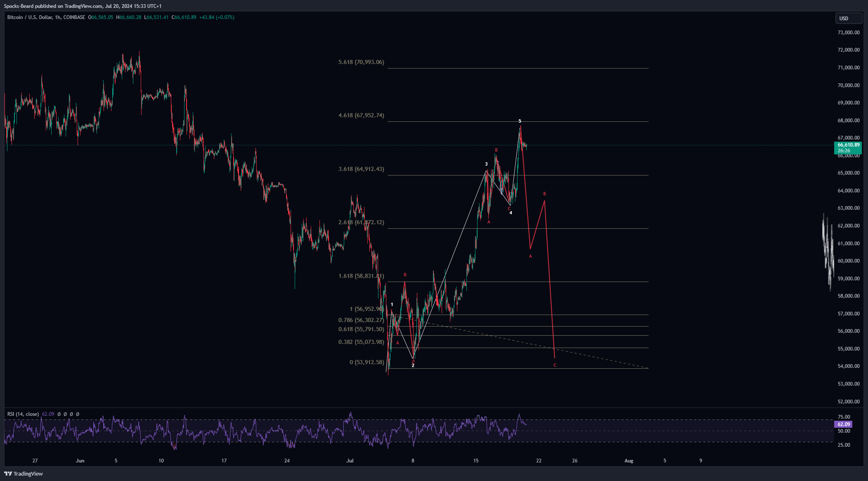The width and height of the screenshot is (868, 481).
Task: Click the 22 date label on time axis
Action: 539,461
